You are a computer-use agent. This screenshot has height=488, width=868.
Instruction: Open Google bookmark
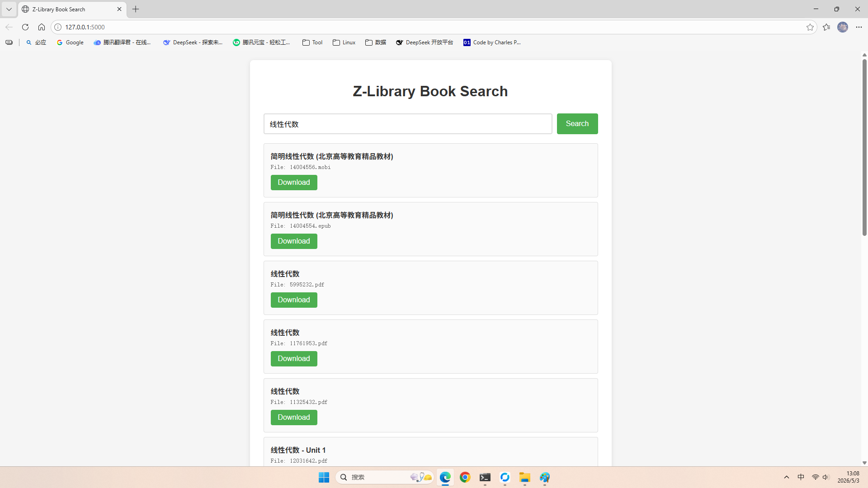(x=70, y=42)
